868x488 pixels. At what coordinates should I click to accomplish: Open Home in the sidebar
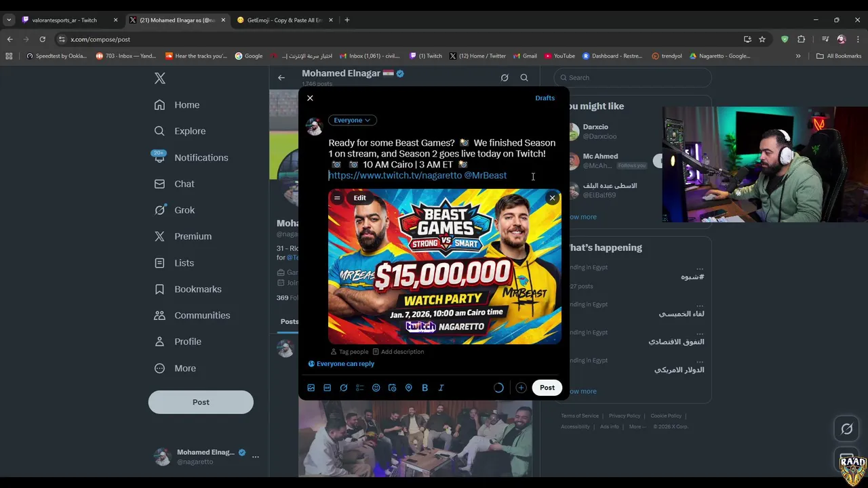point(177,105)
